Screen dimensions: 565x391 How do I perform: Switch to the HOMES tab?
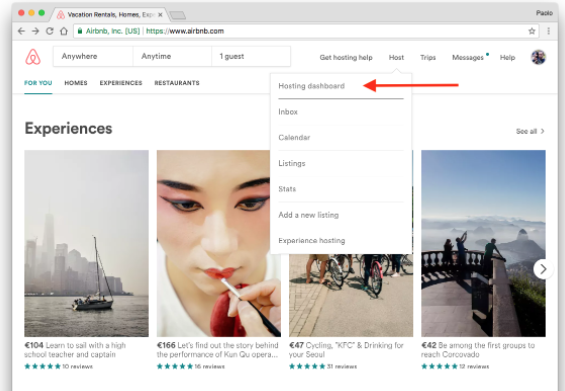coord(76,83)
